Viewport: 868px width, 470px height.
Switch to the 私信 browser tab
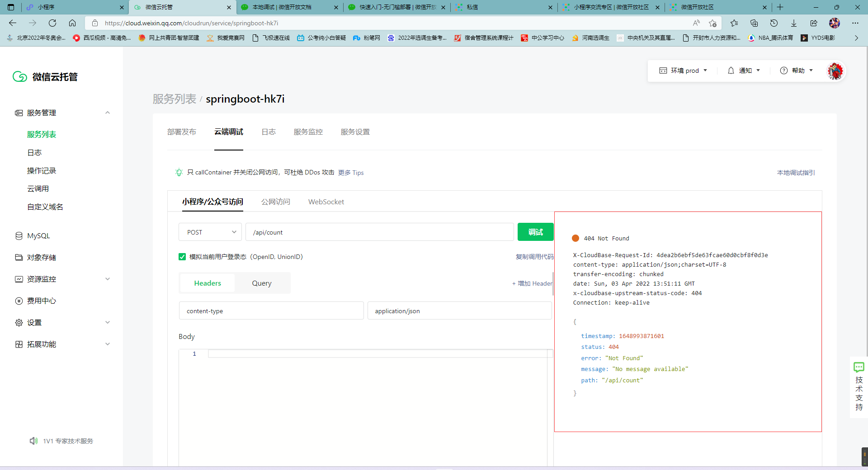coord(504,7)
